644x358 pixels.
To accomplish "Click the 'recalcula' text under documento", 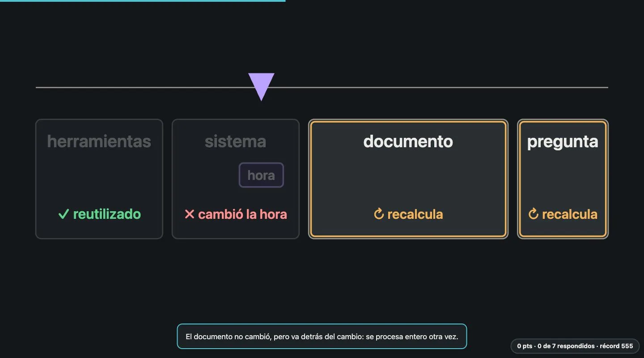I will (415, 214).
